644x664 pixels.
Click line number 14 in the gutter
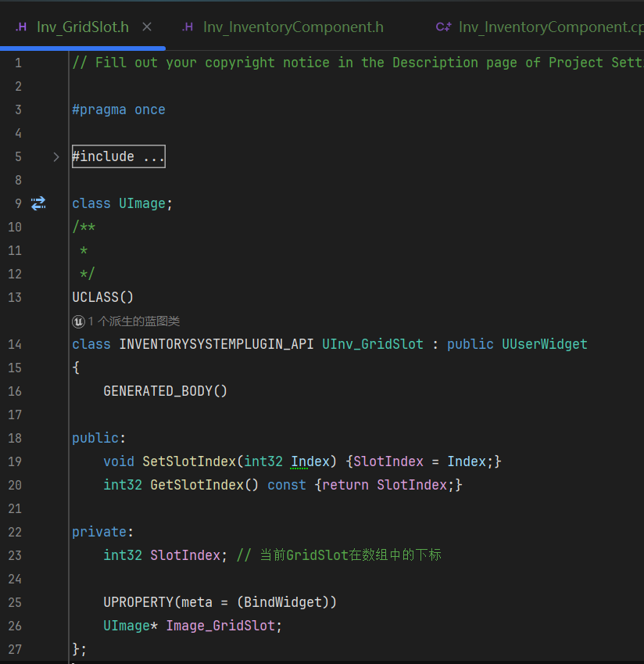[x=15, y=344]
